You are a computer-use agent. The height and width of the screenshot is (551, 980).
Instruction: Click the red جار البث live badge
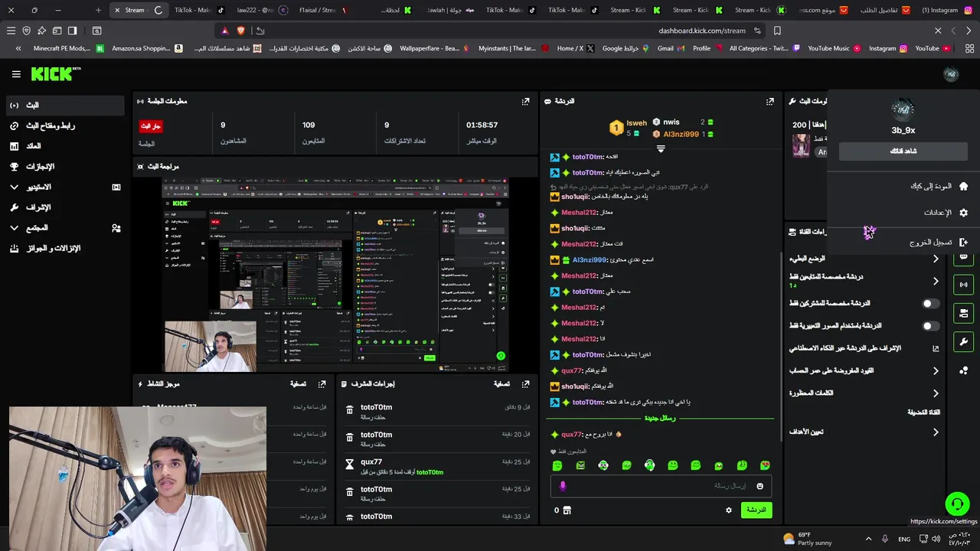tap(151, 126)
